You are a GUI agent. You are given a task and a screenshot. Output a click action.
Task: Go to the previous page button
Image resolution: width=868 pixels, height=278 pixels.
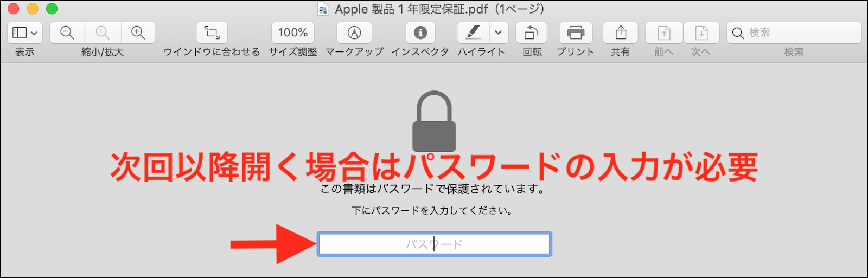point(664,33)
